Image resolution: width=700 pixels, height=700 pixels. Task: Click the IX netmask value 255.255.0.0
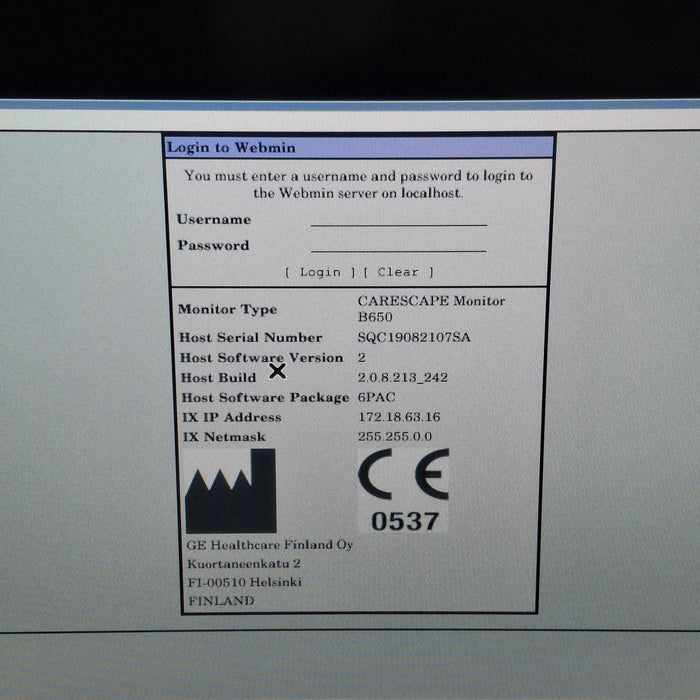point(395,437)
